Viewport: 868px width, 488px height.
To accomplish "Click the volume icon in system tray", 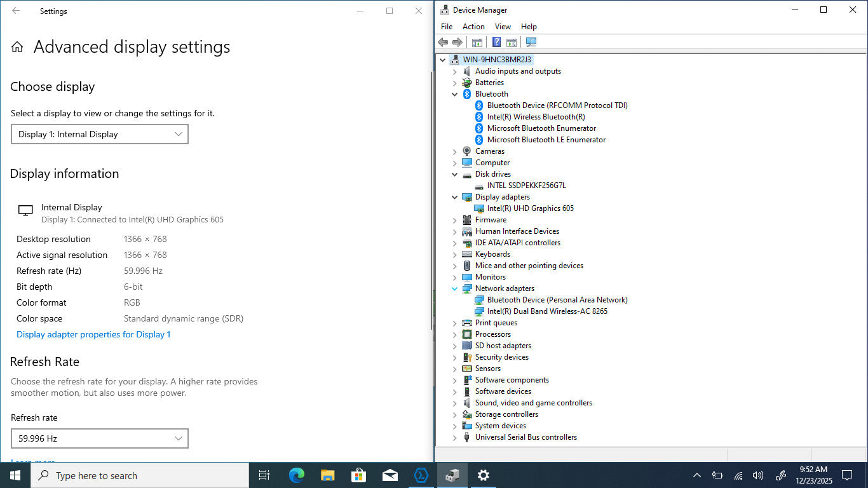I will (757, 475).
